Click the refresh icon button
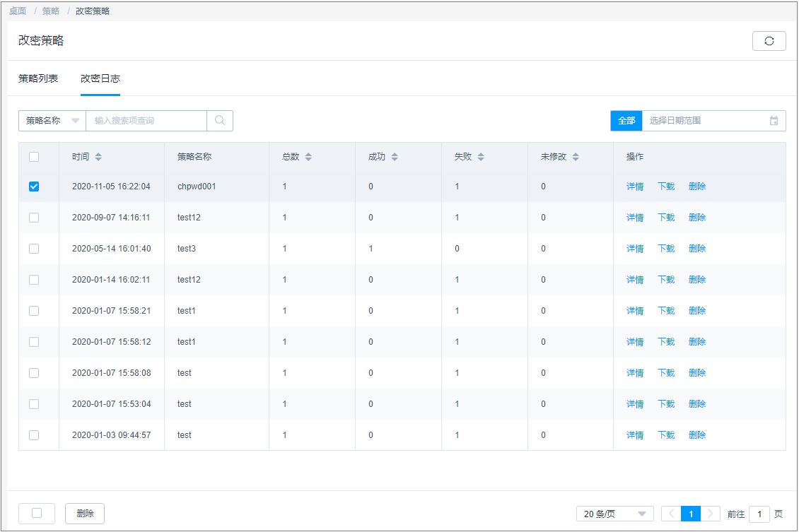The height and width of the screenshot is (532, 799). 769,41
